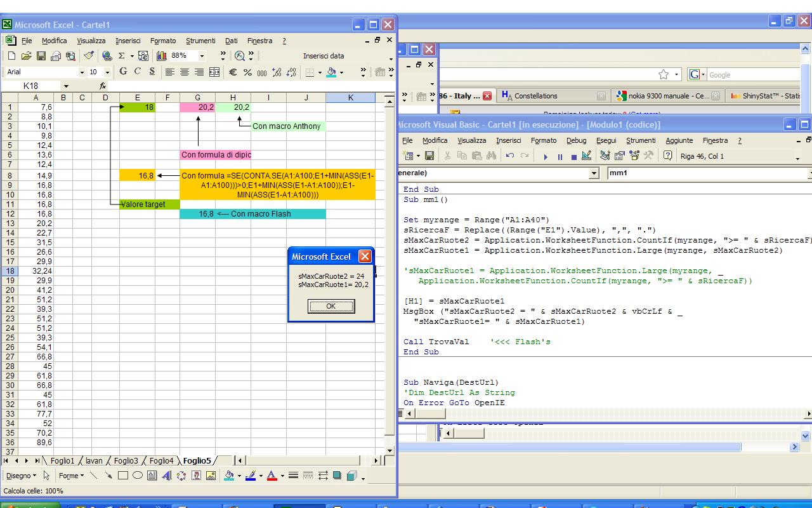Click the Format Painter brush icon

pos(89,56)
